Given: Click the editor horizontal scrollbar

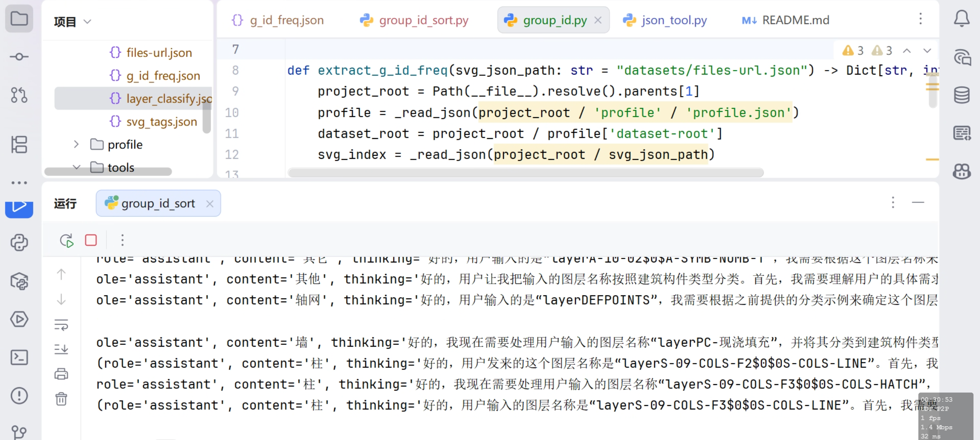Looking at the screenshot, I should [525, 173].
